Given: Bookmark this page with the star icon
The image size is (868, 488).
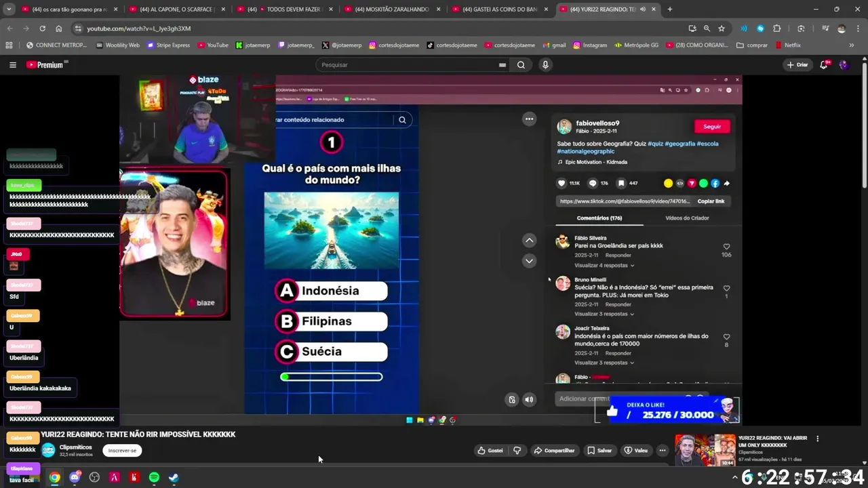Looking at the screenshot, I should 722,28.
